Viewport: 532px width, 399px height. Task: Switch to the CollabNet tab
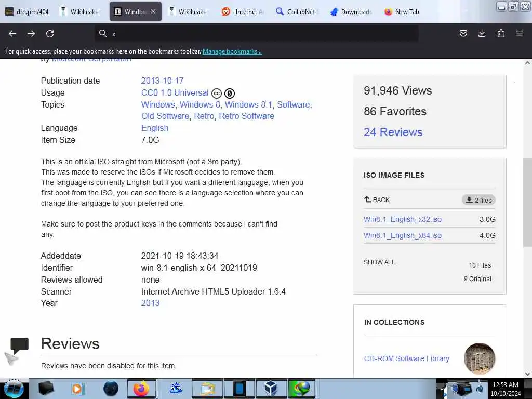point(297,11)
